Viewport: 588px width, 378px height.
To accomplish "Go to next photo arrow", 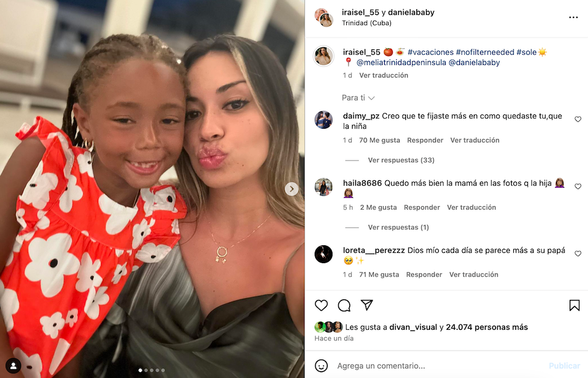I will click(x=291, y=189).
